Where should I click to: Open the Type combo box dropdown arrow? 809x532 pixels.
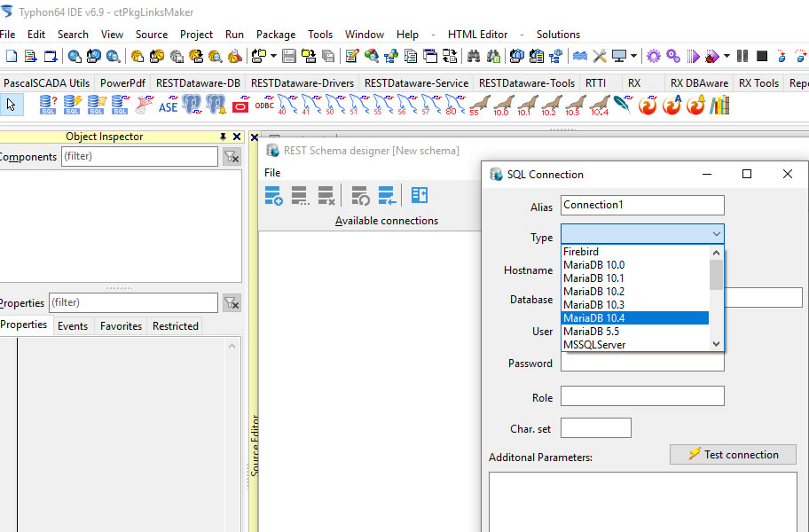pos(716,234)
